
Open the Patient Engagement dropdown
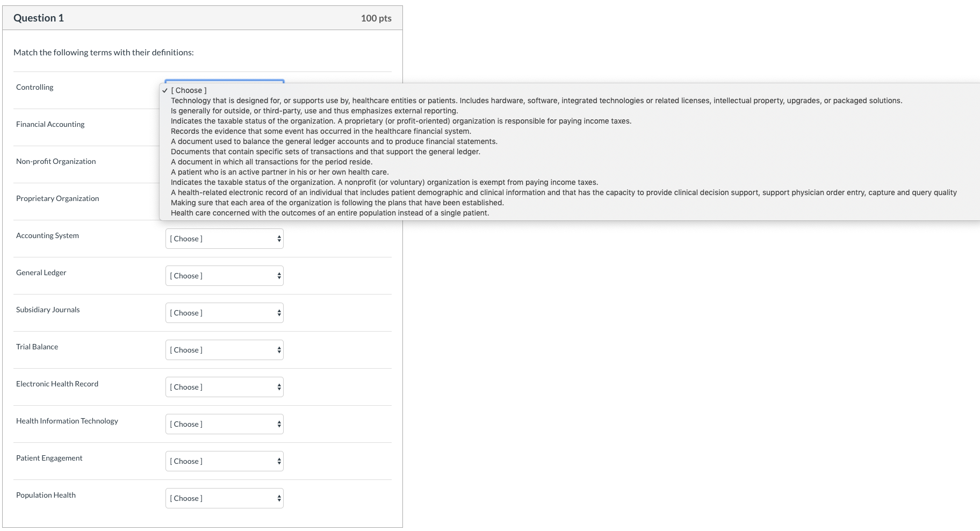point(225,461)
